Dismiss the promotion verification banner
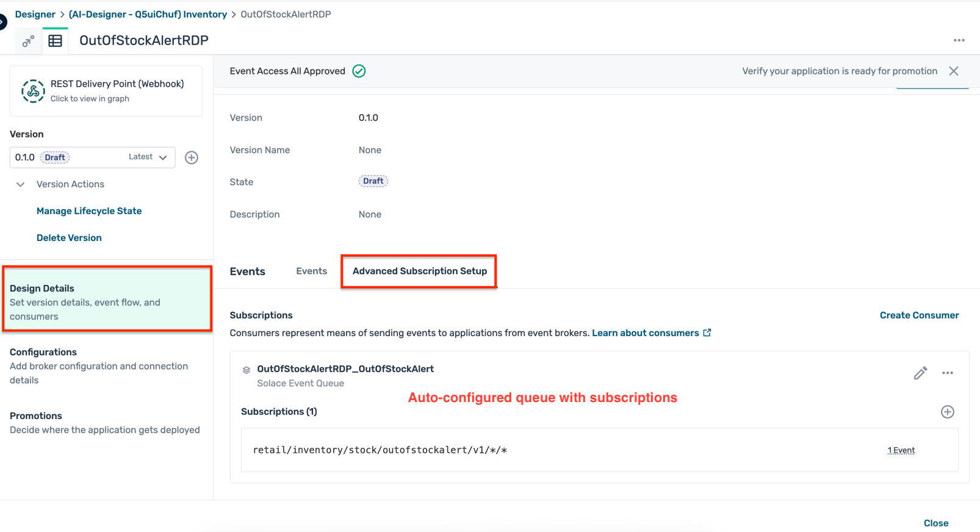Viewport: 980px width, 532px height. pos(953,71)
